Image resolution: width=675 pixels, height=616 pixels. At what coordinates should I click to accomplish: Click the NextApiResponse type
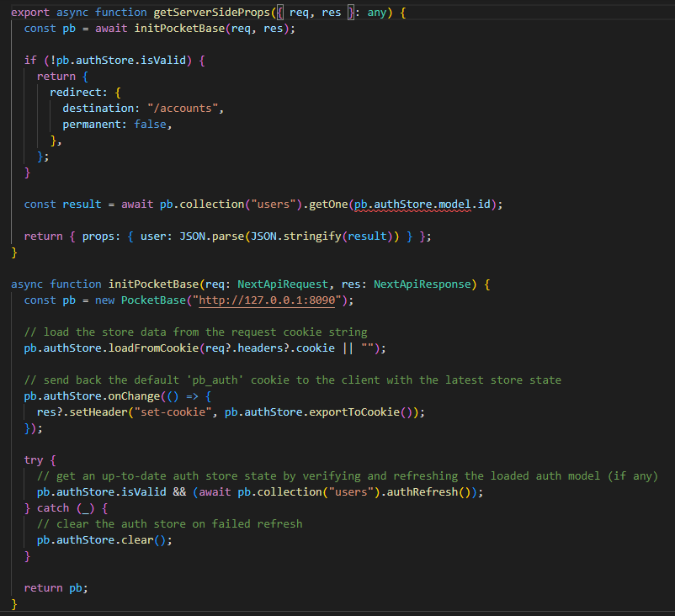click(423, 284)
